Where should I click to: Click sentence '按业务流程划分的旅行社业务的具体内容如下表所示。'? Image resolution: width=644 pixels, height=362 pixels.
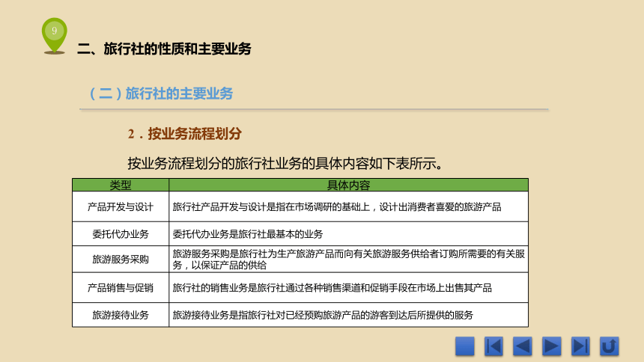point(285,164)
